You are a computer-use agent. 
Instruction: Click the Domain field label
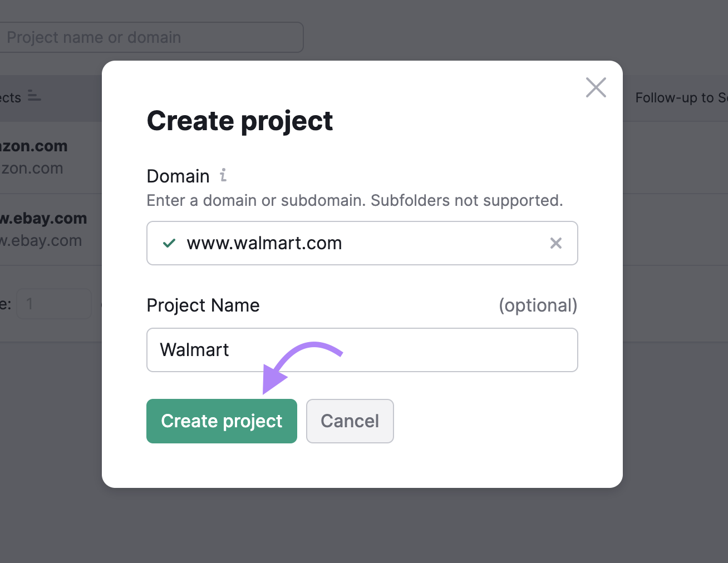(x=178, y=175)
